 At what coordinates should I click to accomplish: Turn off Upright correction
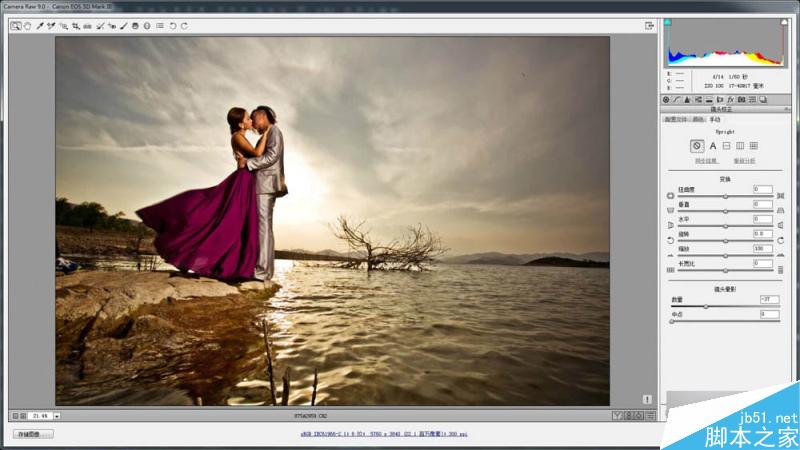pyautogui.click(x=696, y=146)
